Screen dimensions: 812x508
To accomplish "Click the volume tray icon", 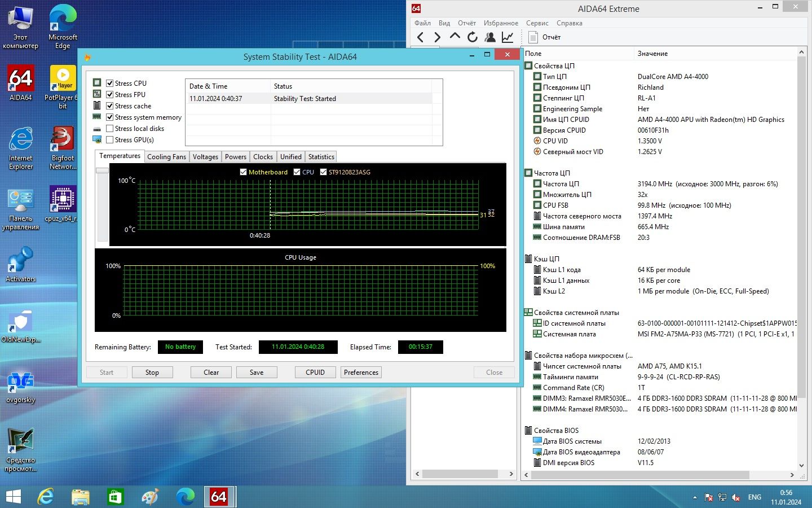I will [736, 497].
